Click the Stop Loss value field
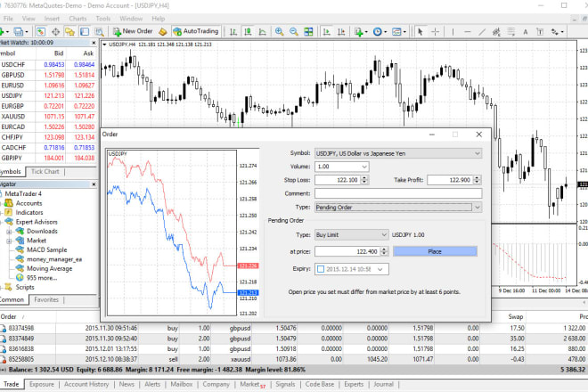The height and width of the screenshot is (392, 588). pyautogui.click(x=337, y=180)
